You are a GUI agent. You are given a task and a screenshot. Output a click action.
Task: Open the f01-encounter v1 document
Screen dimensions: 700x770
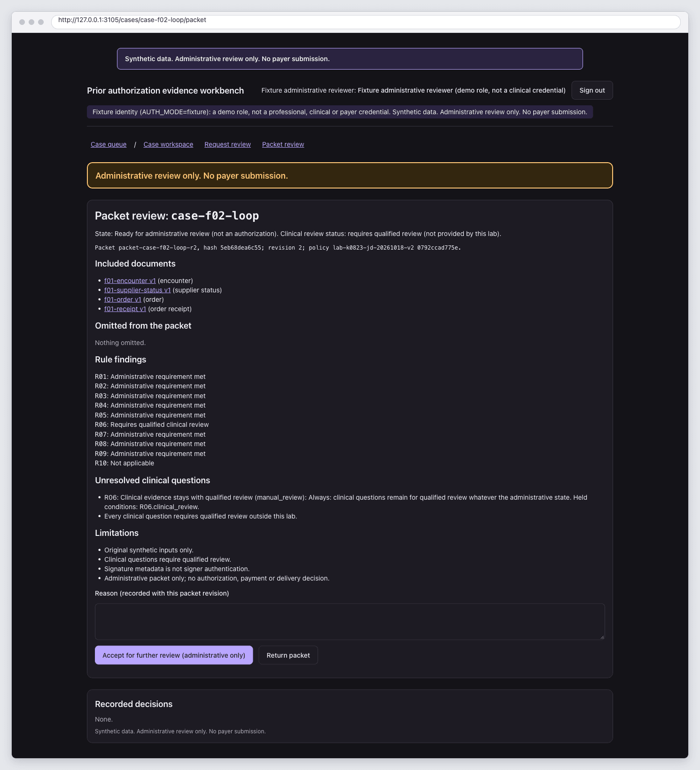coord(130,281)
